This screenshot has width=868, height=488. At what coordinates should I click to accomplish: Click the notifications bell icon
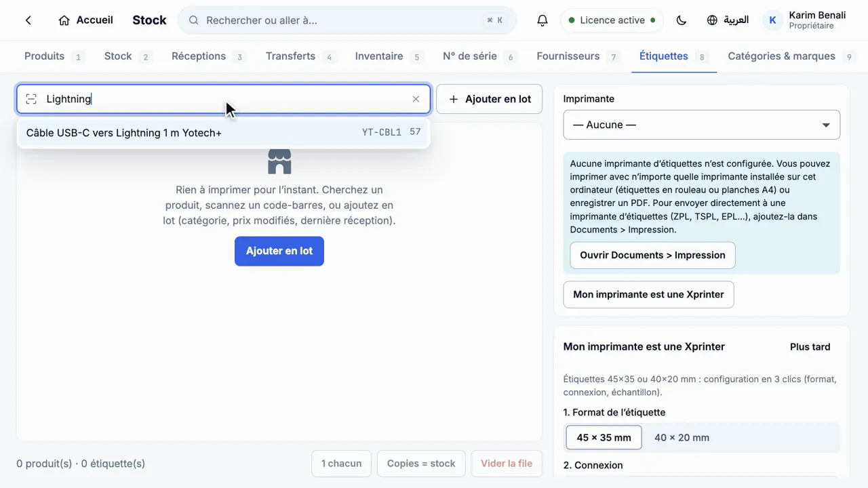click(x=542, y=20)
